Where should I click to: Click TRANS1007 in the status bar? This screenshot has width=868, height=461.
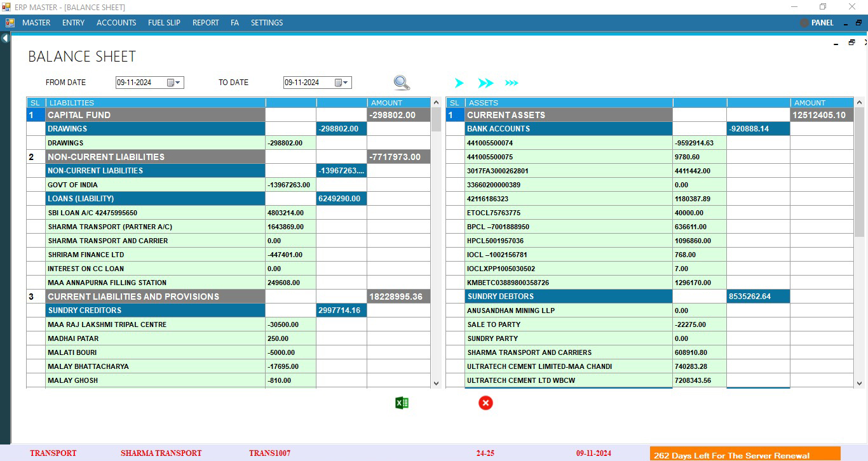[x=269, y=453]
